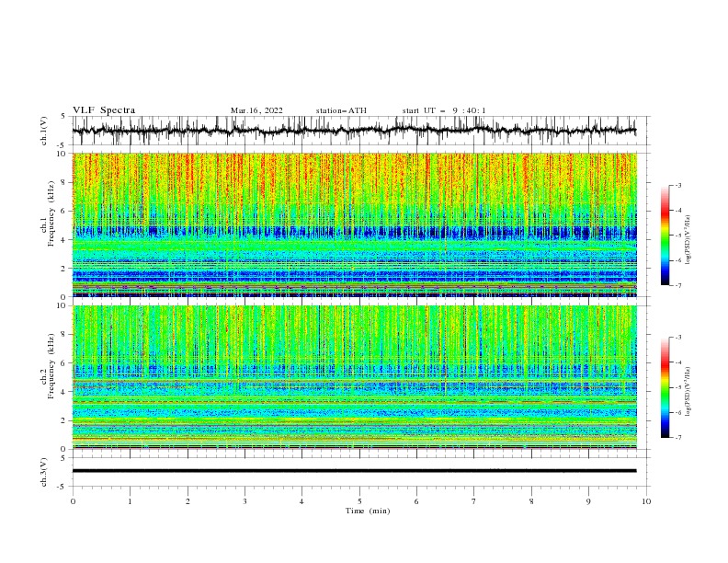The image size is (728, 563).
Task: Click the ch.3 flat black trace
Action: [x=355, y=471]
